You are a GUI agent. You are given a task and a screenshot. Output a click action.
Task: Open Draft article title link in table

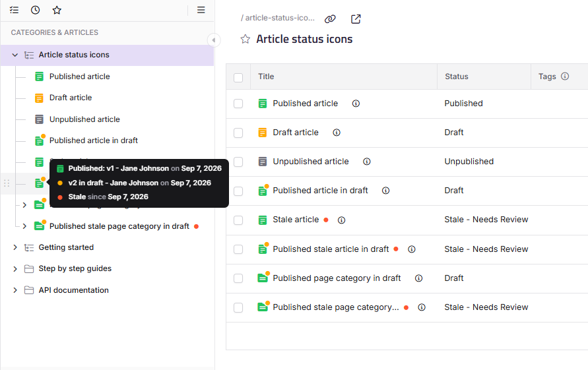tap(296, 133)
